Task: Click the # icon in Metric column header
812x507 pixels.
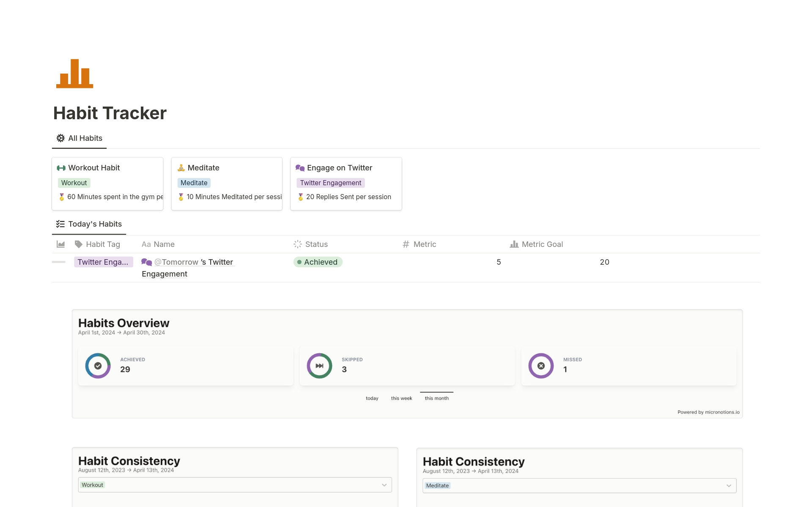Action: coord(406,244)
